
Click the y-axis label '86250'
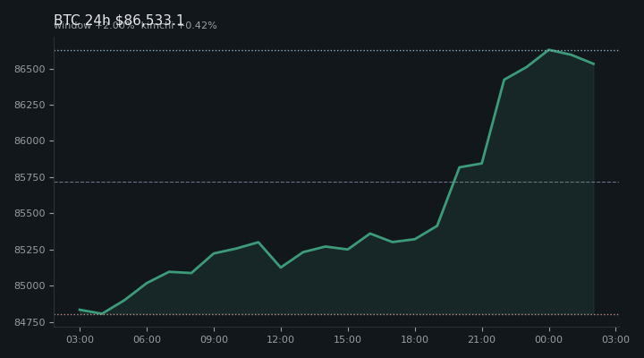click(x=30, y=106)
